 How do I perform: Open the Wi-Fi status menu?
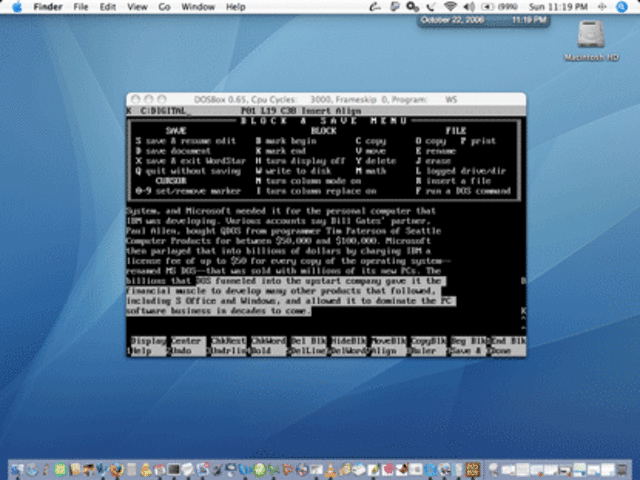tap(450, 7)
